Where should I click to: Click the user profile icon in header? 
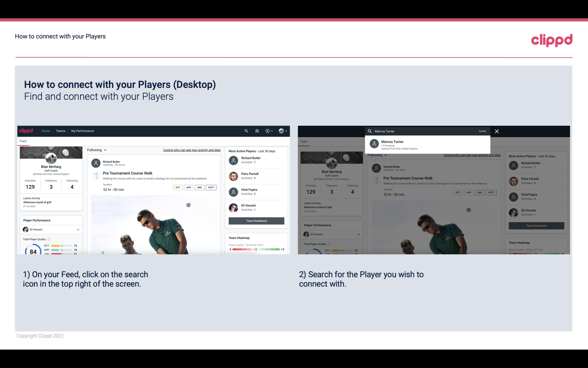(x=281, y=131)
